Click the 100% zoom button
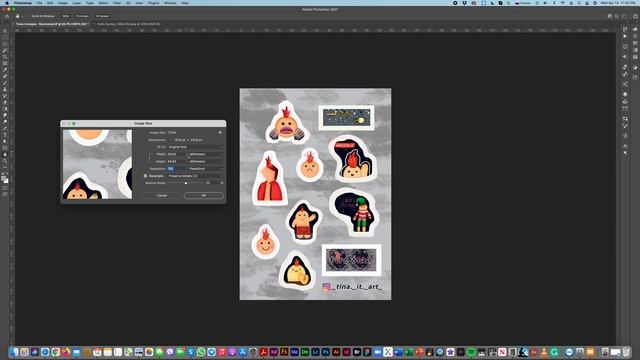 click(x=65, y=16)
